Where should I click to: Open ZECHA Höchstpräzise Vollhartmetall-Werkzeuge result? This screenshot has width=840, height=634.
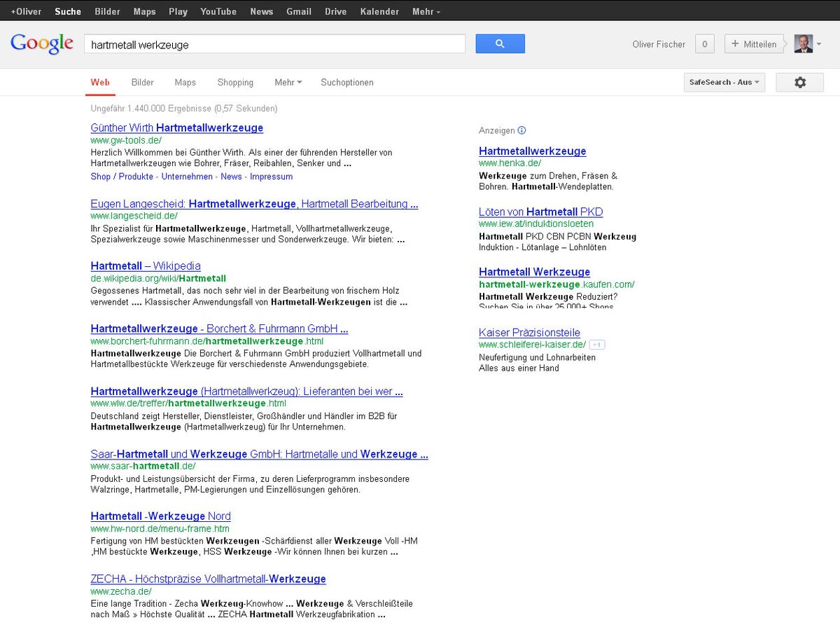pos(209,579)
